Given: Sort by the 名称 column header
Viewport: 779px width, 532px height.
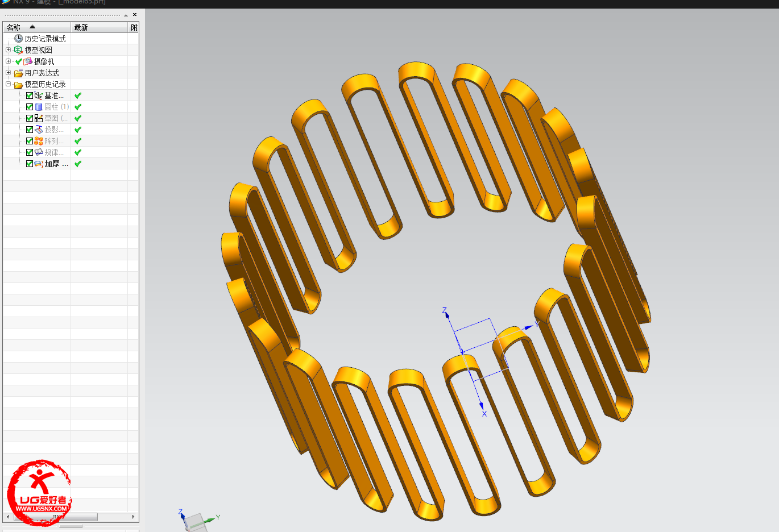Looking at the screenshot, I should 37,27.
